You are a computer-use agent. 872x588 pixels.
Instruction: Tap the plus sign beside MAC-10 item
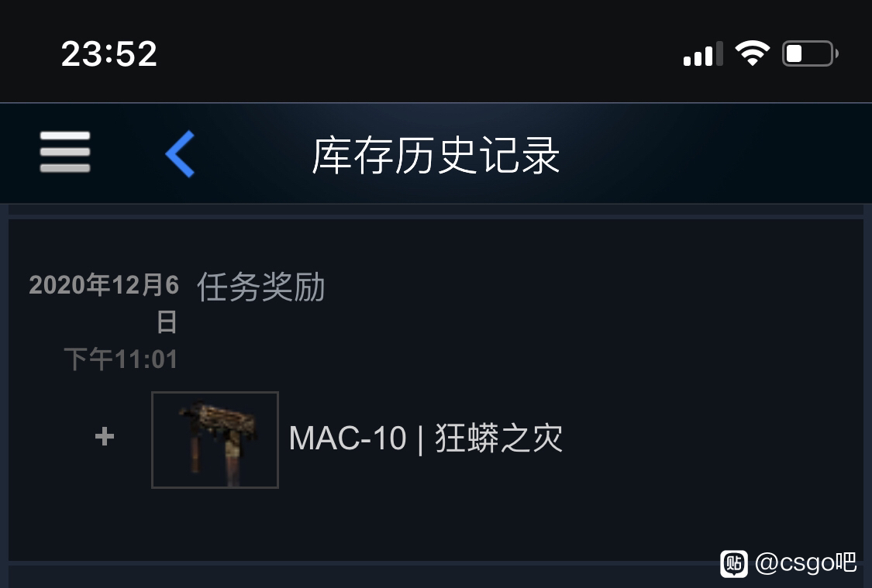[105, 436]
